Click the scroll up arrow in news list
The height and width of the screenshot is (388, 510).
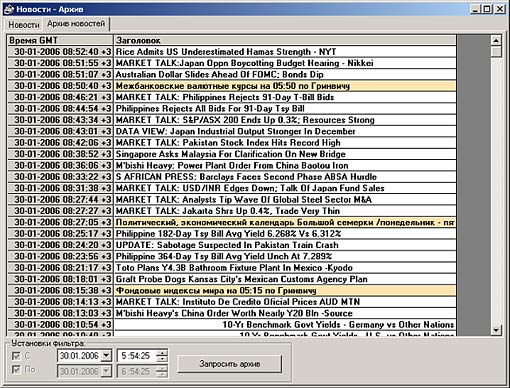tap(496, 41)
